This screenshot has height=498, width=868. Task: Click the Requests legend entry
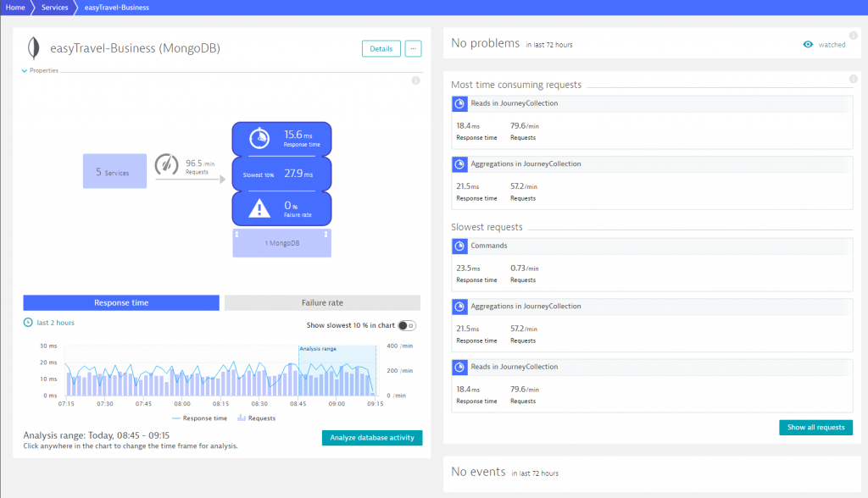[x=256, y=418]
